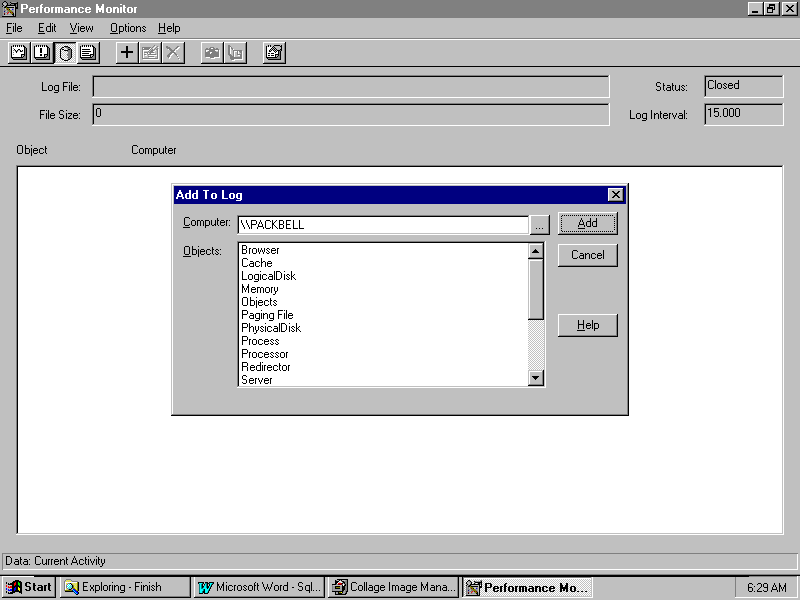Image resolution: width=800 pixels, height=600 pixels.
Task: Switch to Report view icon
Action: click(x=88, y=53)
